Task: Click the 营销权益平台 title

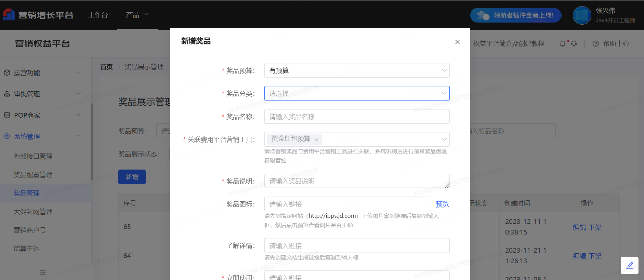Action: 42,44
